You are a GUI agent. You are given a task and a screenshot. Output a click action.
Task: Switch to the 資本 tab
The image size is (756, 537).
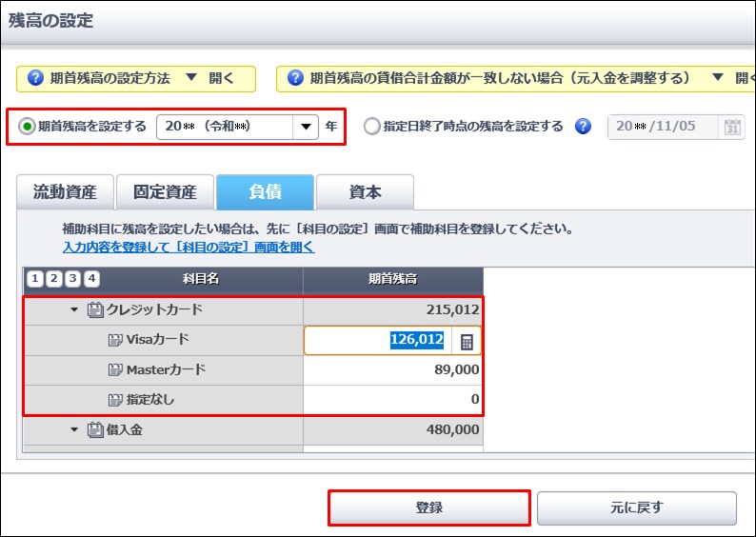(365, 192)
